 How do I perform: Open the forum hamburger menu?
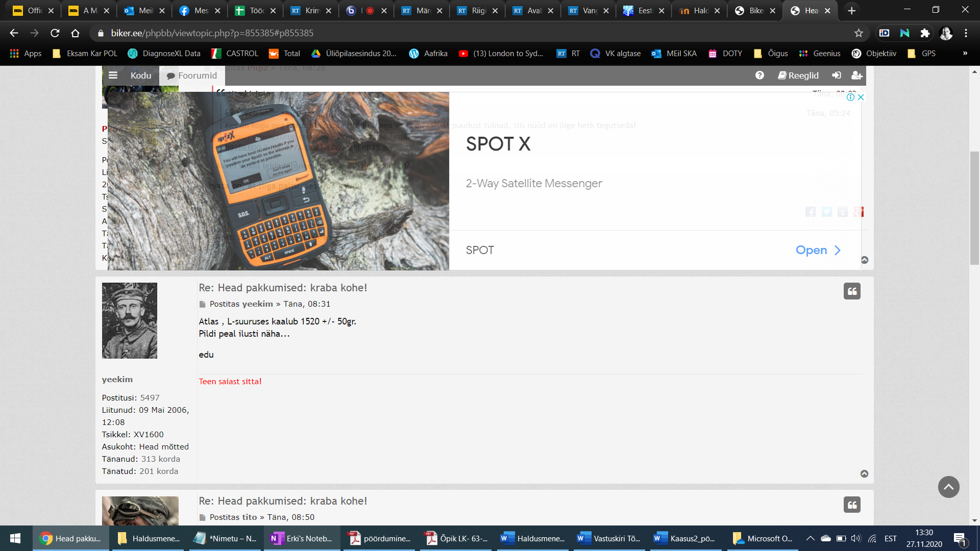click(113, 76)
